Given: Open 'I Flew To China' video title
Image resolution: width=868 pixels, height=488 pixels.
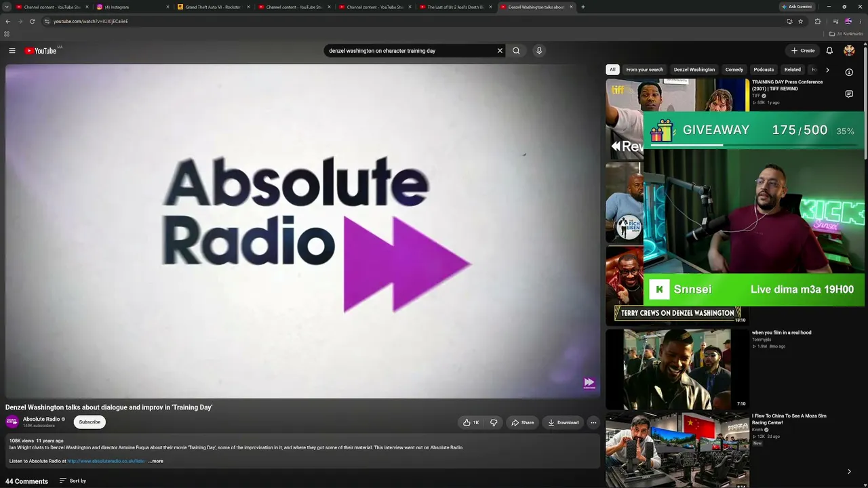Looking at the screenshot, I should tap(789, 419).
